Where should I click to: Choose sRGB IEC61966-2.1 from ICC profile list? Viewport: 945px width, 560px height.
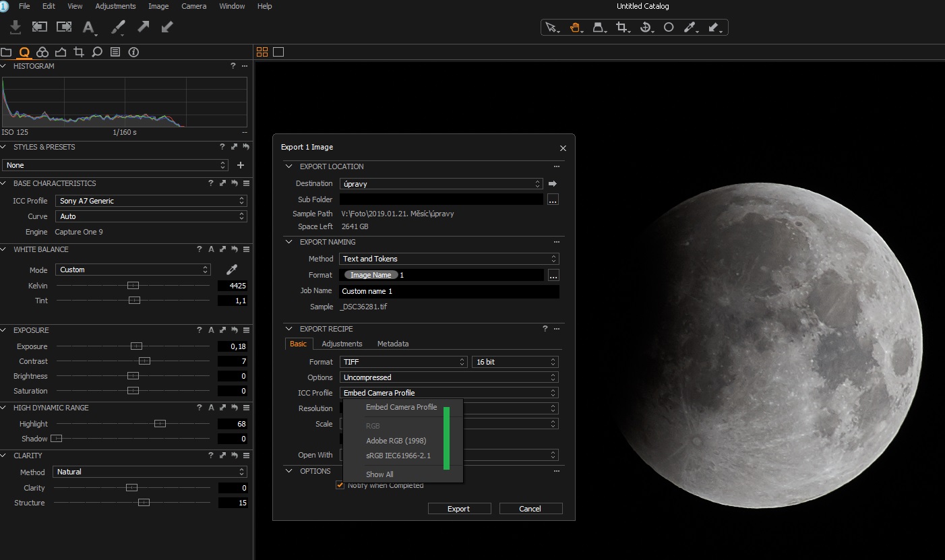[x=398, y=456]
